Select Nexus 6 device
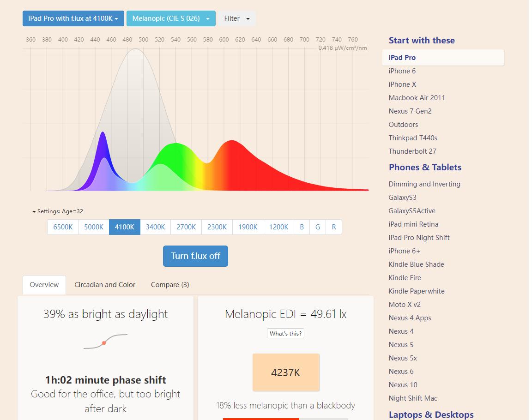 tap(401, 372)
